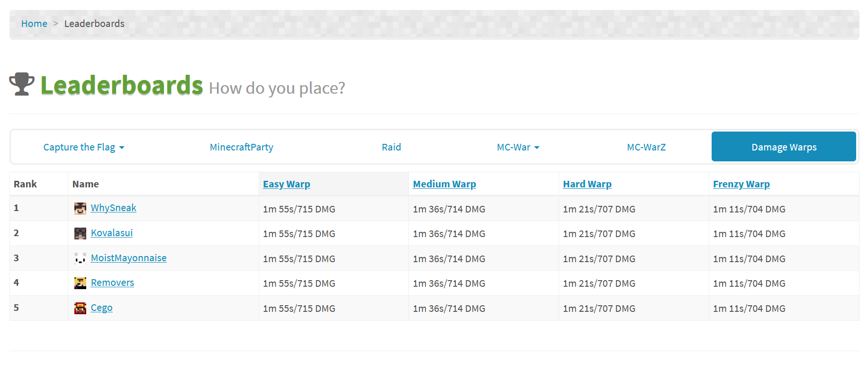View MoistMayonnaise's profile name link
The height and width of the screenshot is (371, 868).
(x=128, y=258)
